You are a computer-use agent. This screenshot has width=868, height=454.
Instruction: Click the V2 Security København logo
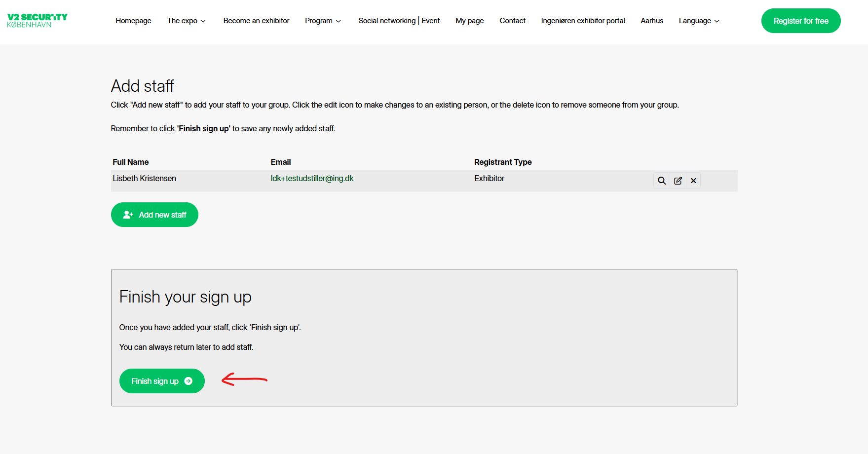(38, 21)
